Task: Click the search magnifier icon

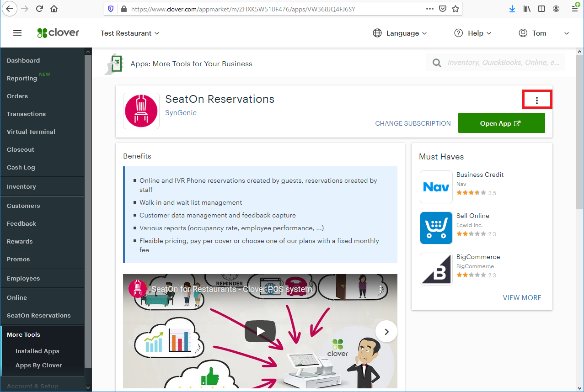Action: click(x=437, y=63)
